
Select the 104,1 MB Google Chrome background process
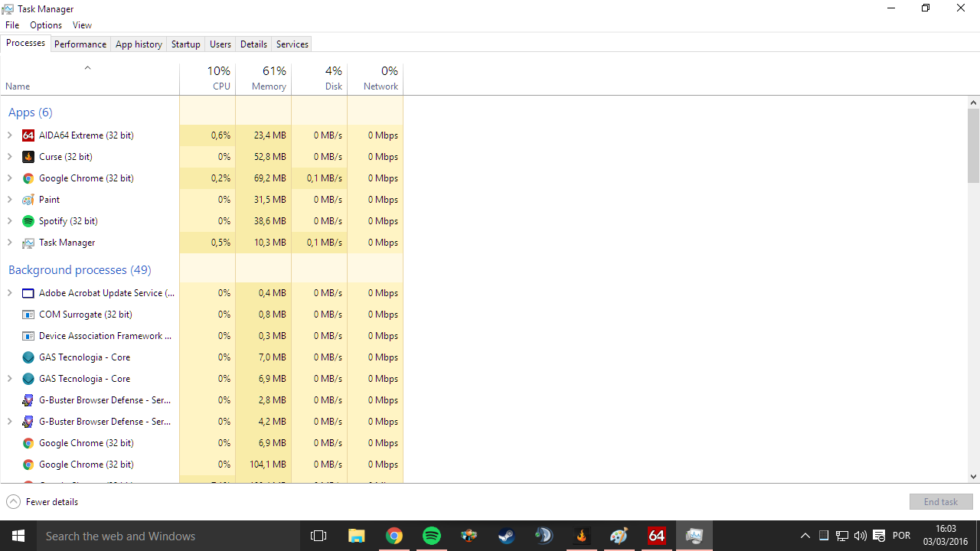coord(202,465)
